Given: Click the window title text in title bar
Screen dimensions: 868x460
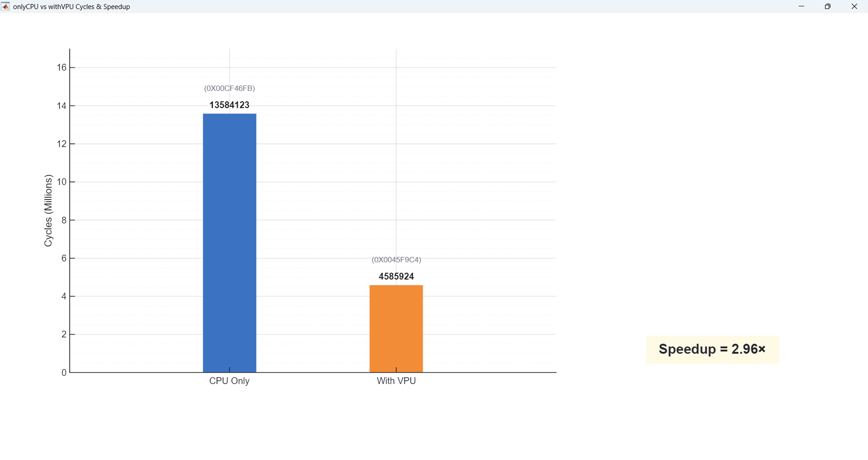Looking at the screenshot, I should (72, 7).
